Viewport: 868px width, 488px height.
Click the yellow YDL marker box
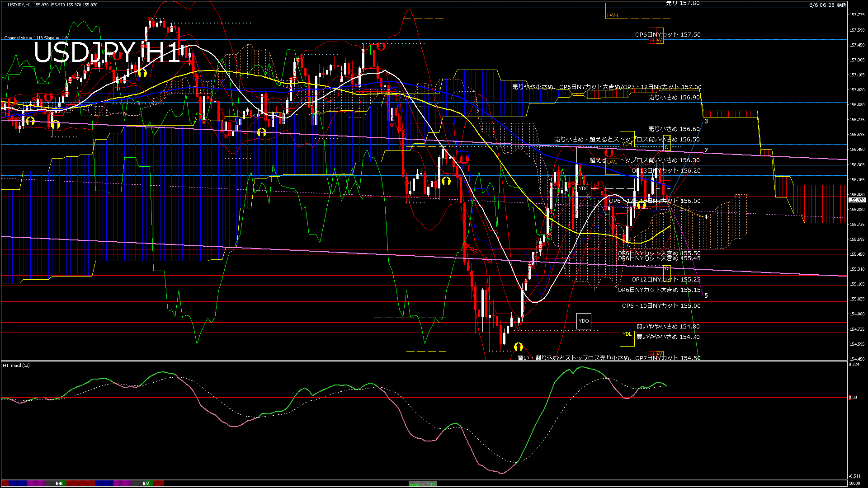[627, 338]
